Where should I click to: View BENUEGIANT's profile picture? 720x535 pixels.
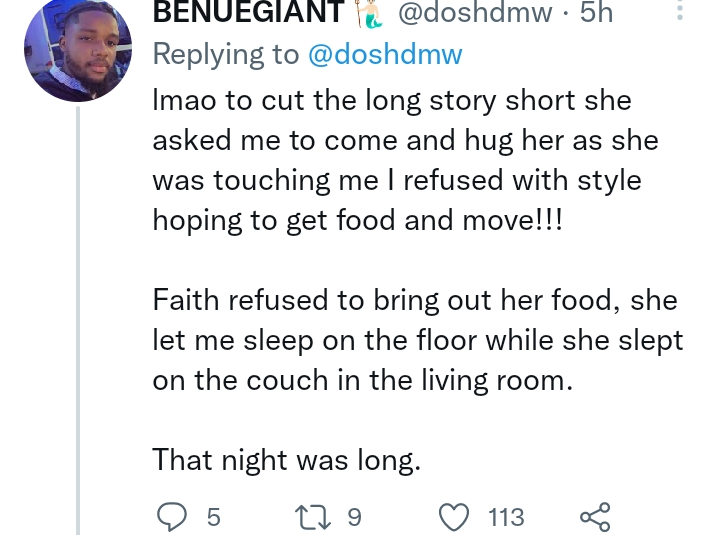click(78, 48)
